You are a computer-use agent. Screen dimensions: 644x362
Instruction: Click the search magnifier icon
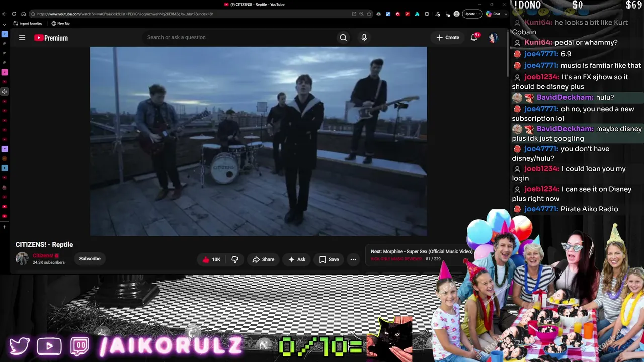click(343, 38)
